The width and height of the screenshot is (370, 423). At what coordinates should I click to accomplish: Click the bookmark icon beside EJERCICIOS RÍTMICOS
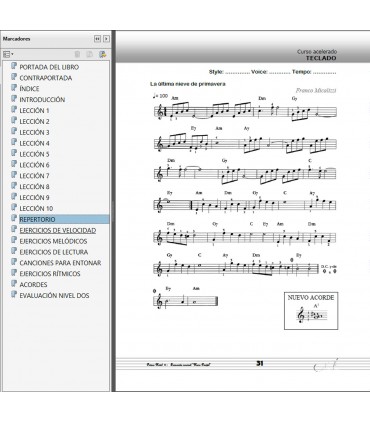click(x=14, y=273)
